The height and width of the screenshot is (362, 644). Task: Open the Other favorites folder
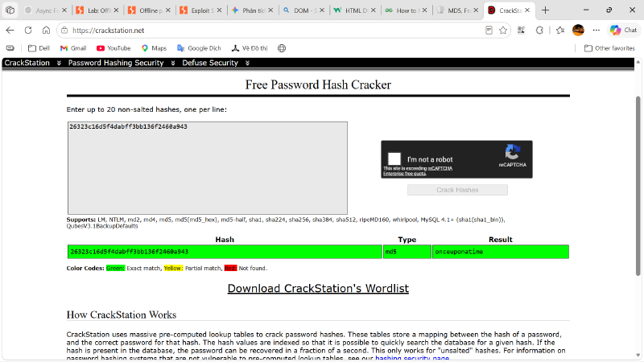tap(609, 48)
